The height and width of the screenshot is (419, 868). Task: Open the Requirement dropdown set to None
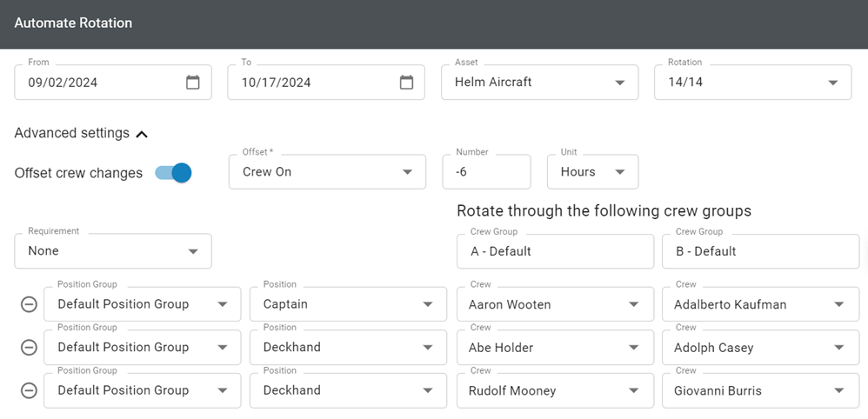(x=113, y=251)
